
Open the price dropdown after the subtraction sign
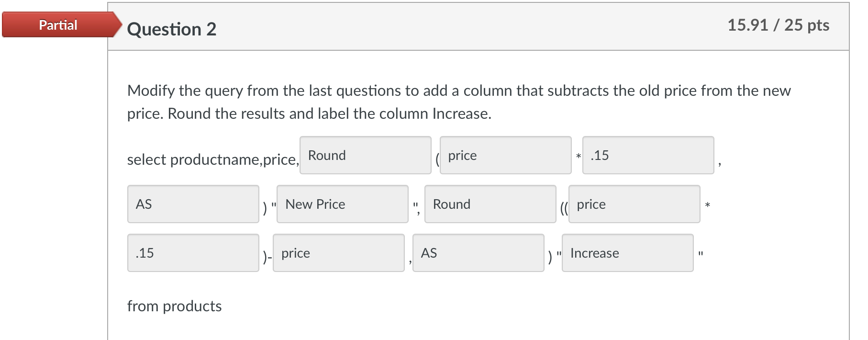tap(339, 253)
